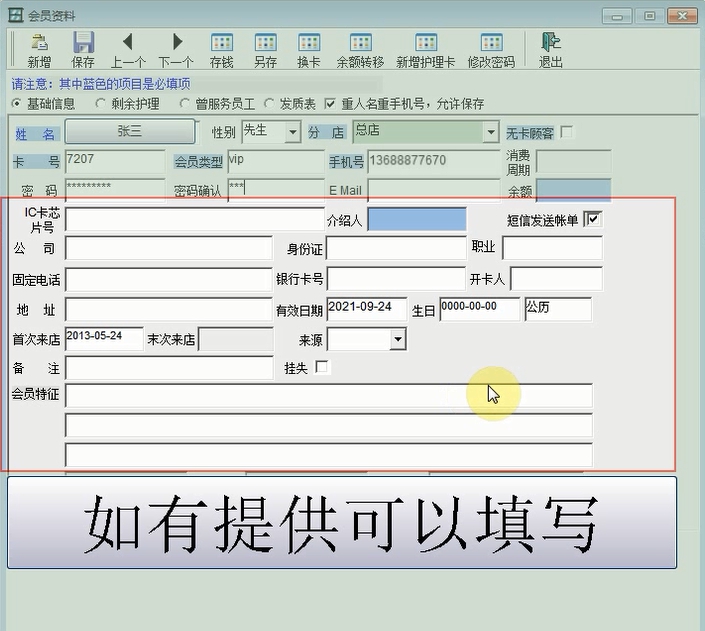Click the 密码 field

pyautogui.click(x=115, y=189)
